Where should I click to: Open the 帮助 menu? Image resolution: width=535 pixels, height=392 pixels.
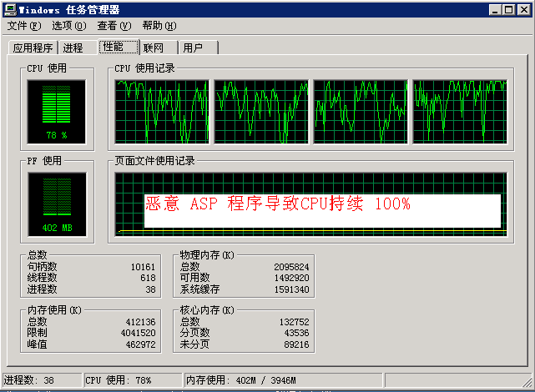(x=159, y=26)
